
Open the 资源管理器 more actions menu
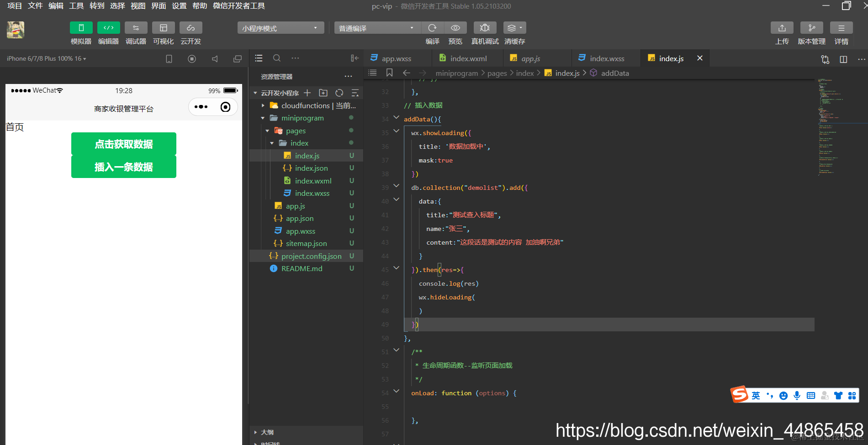(x=349, y=76)
